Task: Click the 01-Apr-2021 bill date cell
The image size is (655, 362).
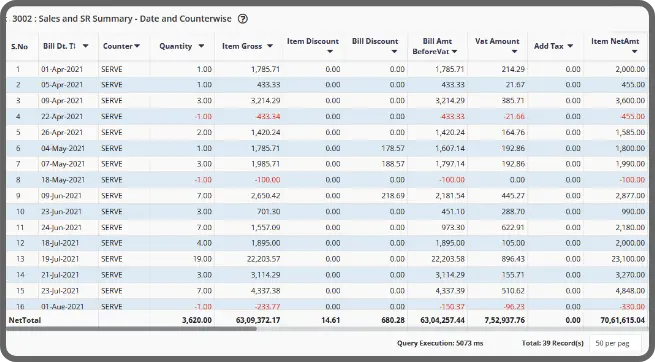Action: coord(62,69)
